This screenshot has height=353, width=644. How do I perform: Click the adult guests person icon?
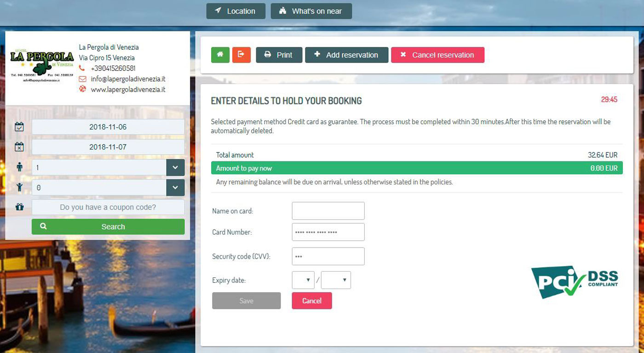pos(19,167)
